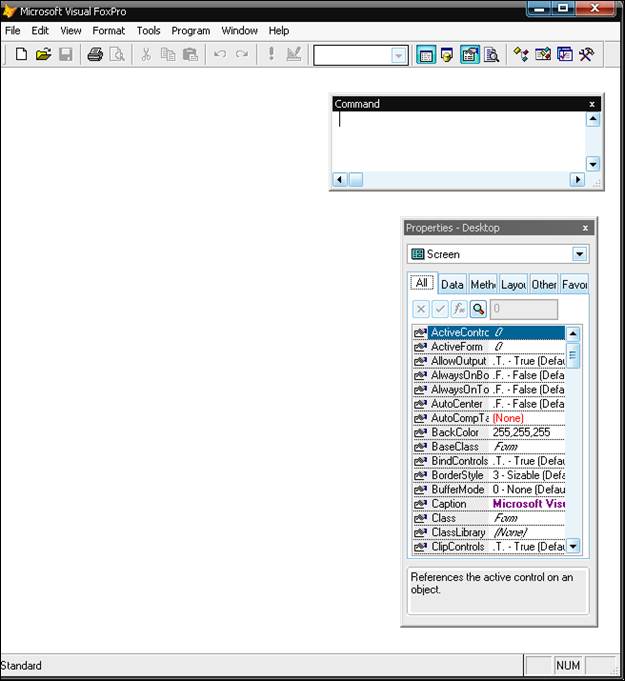Select the ClassLibrary property row
Viewport: 625px width, 681px height.
(489, 532)
